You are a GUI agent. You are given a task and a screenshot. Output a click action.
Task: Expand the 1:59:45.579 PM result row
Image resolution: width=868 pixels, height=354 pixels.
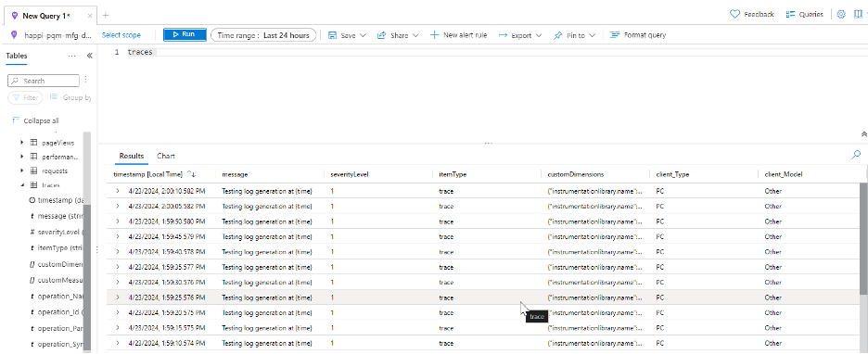point(118,236)
